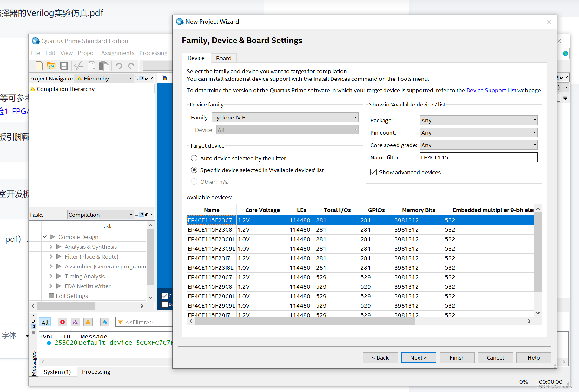Show warnings with yellow triangle filter
This screenshot has width=579, height=392.
click(88, 322)
